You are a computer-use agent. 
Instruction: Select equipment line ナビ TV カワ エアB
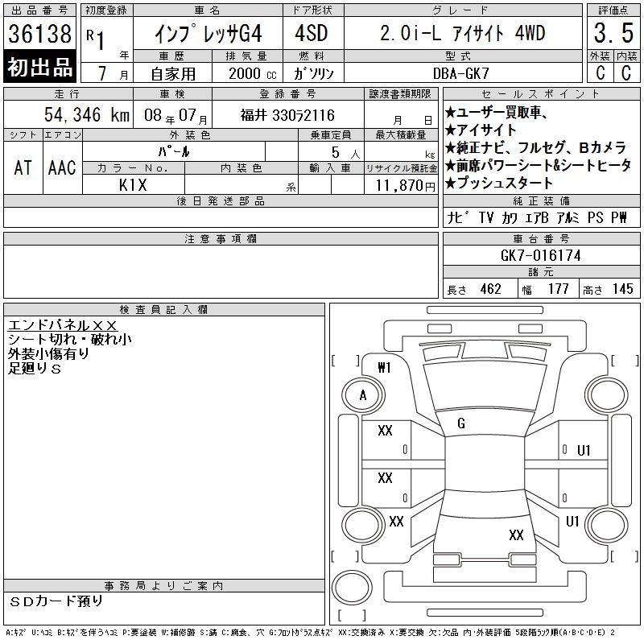(497, 217)
